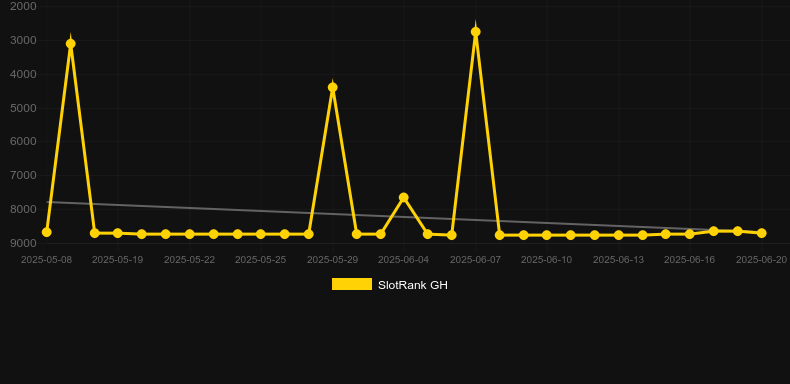Click the 5000 y-axis label
This screenshot has width=790, height=384.
23,108
